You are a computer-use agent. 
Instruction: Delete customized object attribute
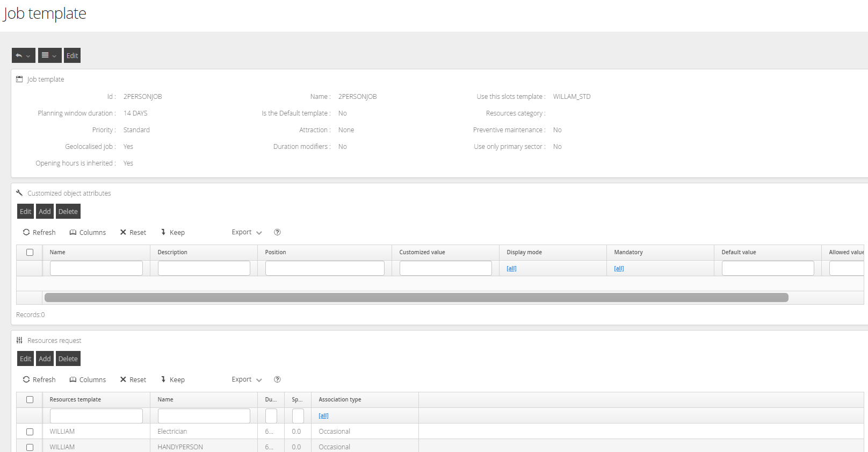click(68, 211)
